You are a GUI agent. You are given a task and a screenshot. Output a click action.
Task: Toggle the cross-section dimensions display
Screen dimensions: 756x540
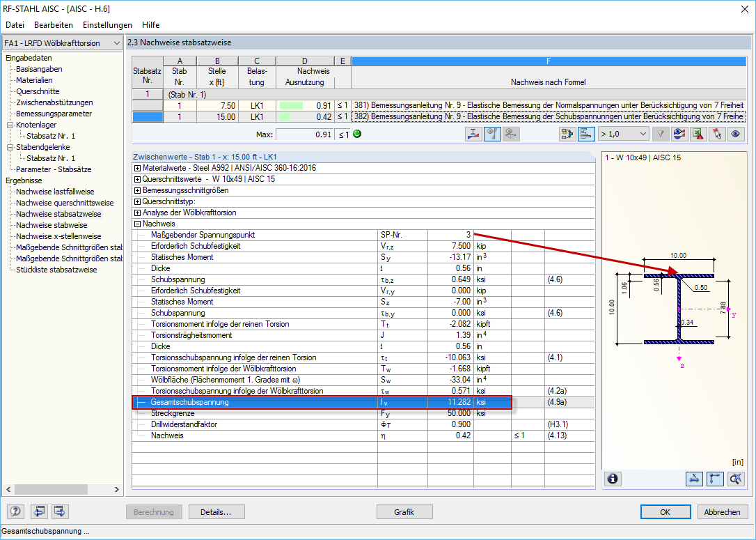694,479
